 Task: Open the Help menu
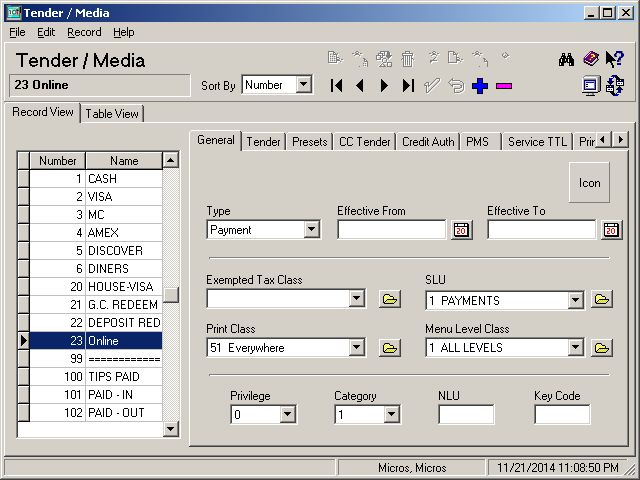click(x=124, y=32)
